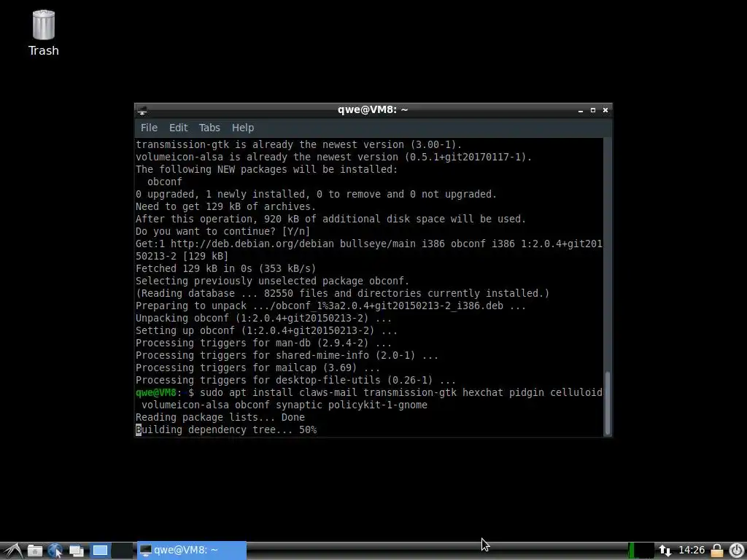747x560 pixels.
Task: Open the Edit menu in the terminal
Action: [x=178, y=128]
